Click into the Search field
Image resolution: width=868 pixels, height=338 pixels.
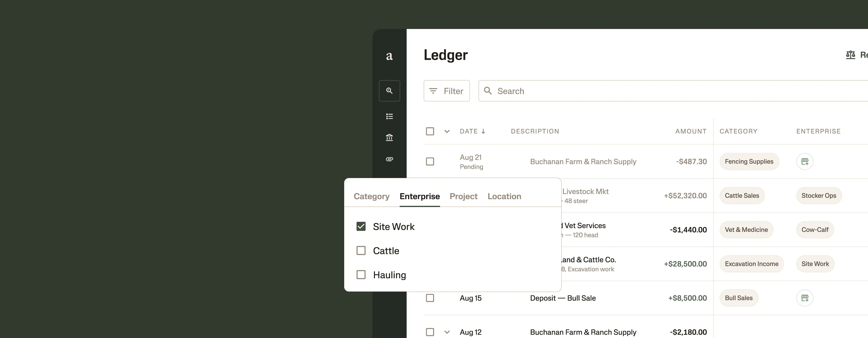tap(573, 91)
